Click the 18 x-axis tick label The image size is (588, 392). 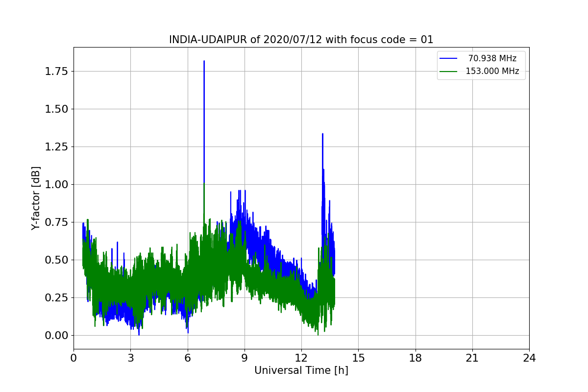[416, 358]
